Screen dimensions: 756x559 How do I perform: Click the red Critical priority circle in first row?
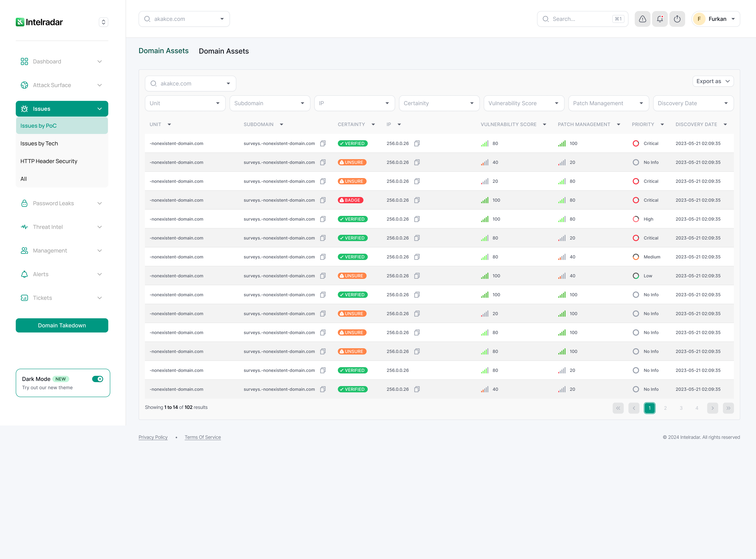click(x=636, y=143)
